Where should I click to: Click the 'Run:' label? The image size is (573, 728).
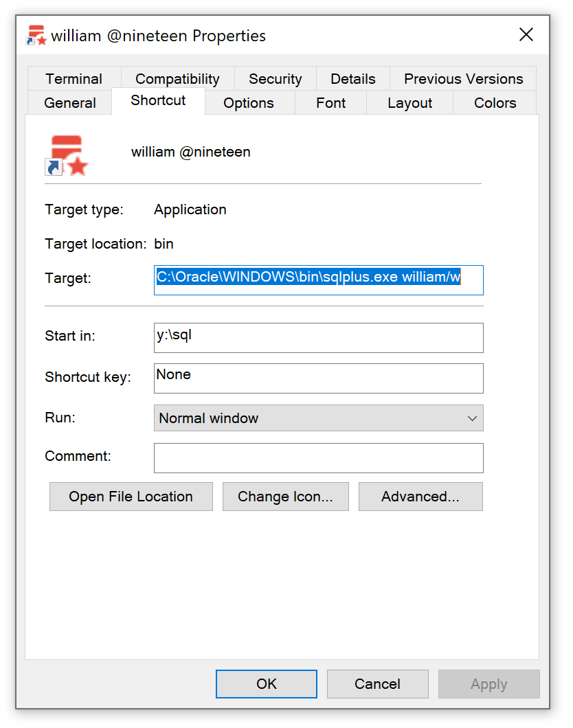[x=60, y=418]
